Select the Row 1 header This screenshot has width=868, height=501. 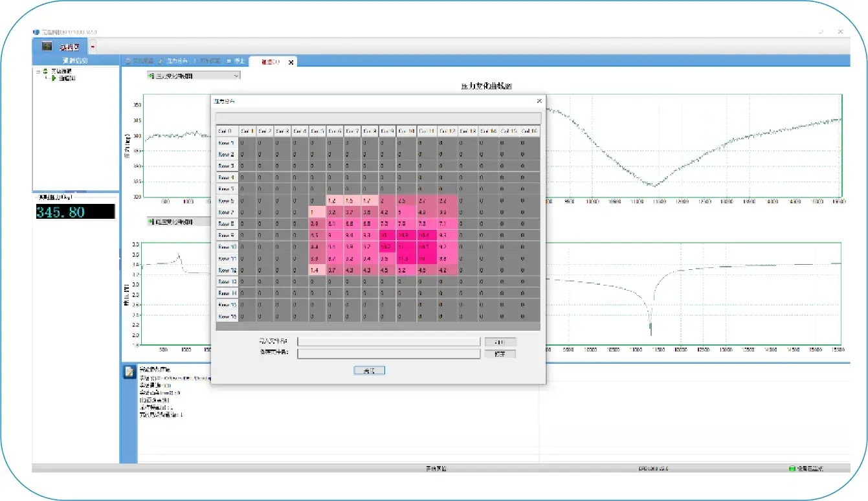pyautogui.click(x=227, y=143)
